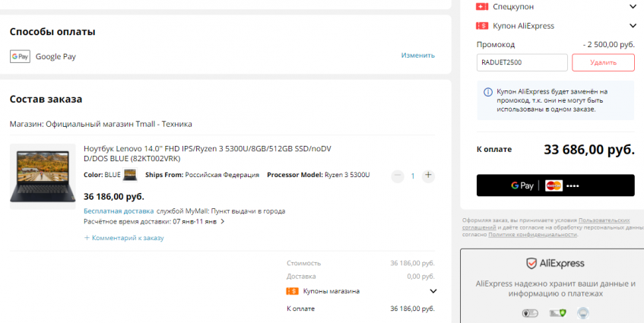The height and width of the screenshot is (323, 644).
Task: Click the BLUE color variant laptop icon
Action: (130, 175)
